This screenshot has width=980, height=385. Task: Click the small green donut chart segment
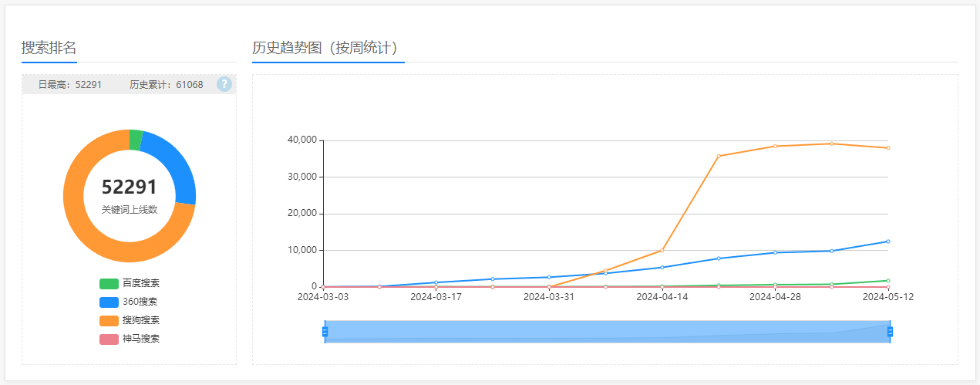[x=136, y=140]
